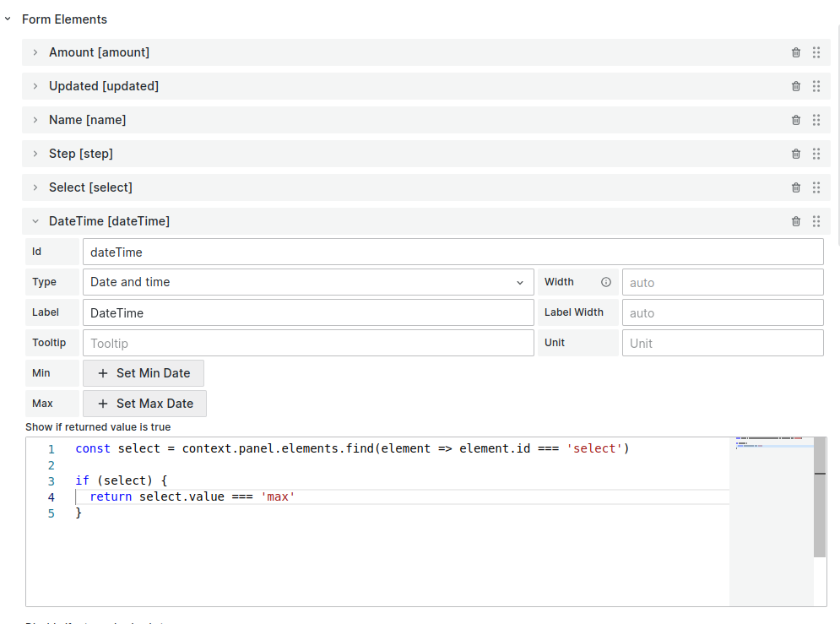The width and height of the screenshot is (840, 624).
Task: Expand the Amount [amount] element
Action: click(35, 52)
